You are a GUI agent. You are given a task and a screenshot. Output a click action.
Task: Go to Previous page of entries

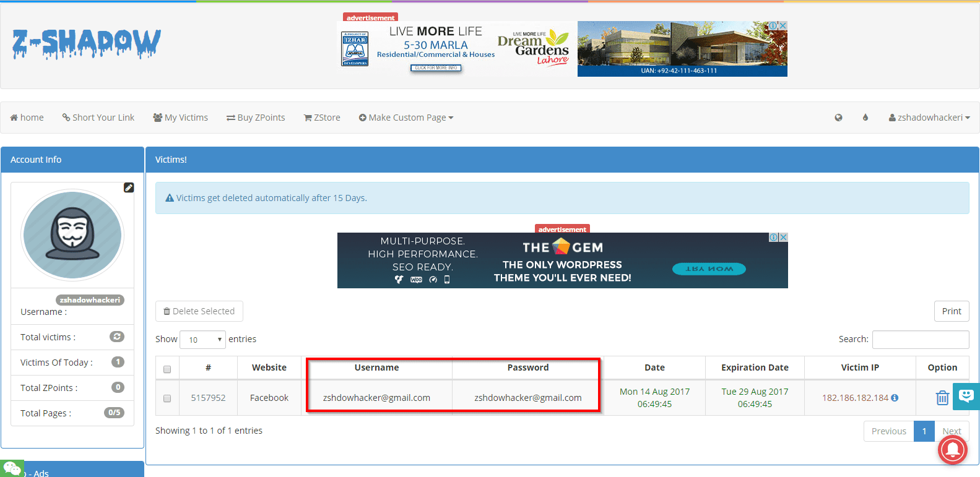pos(888,431)
